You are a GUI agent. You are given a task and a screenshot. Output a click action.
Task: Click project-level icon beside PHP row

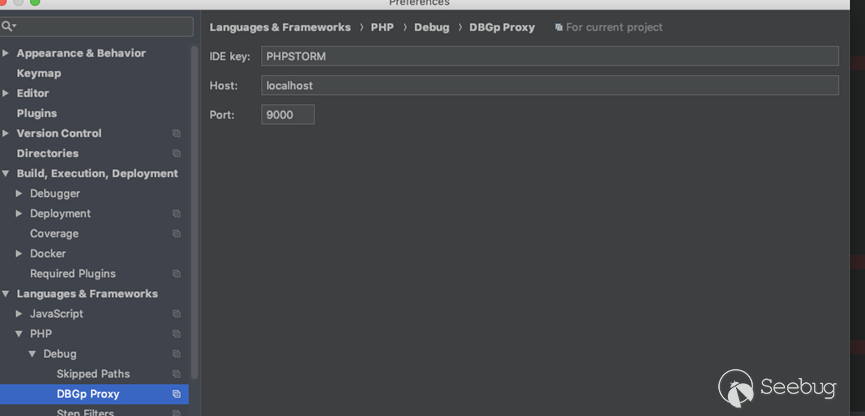click(x=177, y=334)
